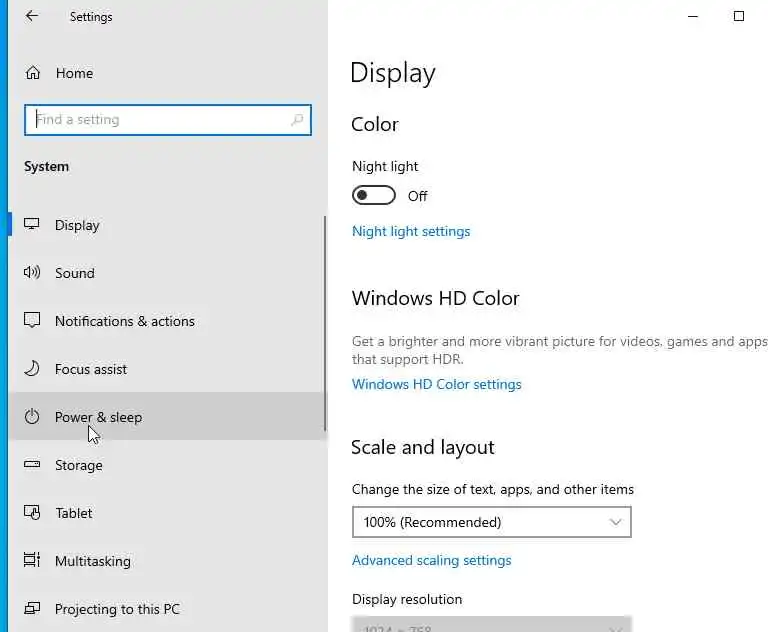Select Projecting to this PC
This screenshot has height=632, width=768.
point(117,609)
